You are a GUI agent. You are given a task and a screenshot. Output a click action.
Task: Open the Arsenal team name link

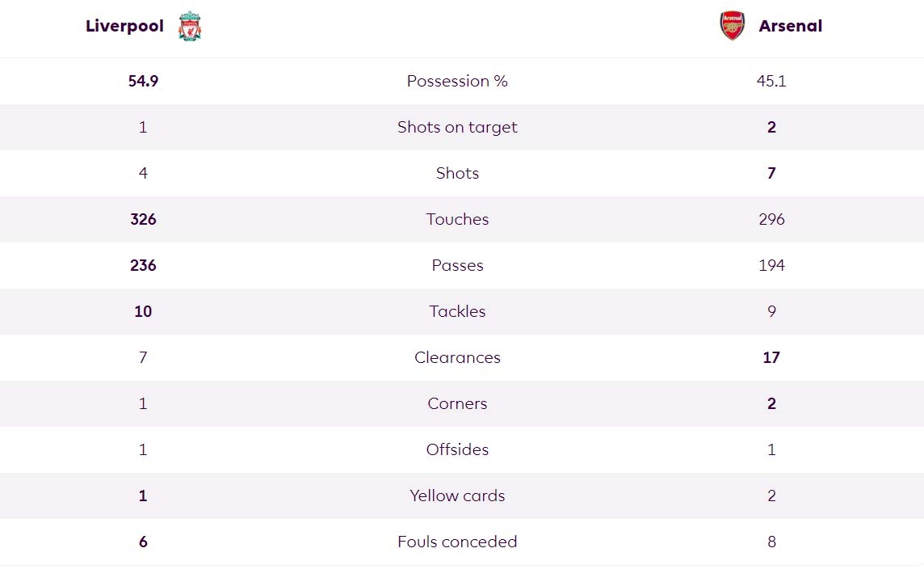[790, 26]
